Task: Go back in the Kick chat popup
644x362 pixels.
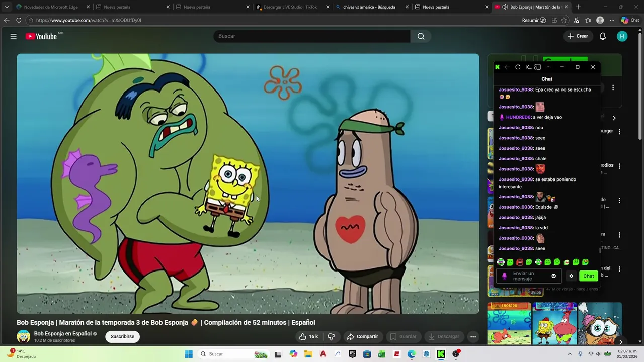Action: [x=507, y=67]
